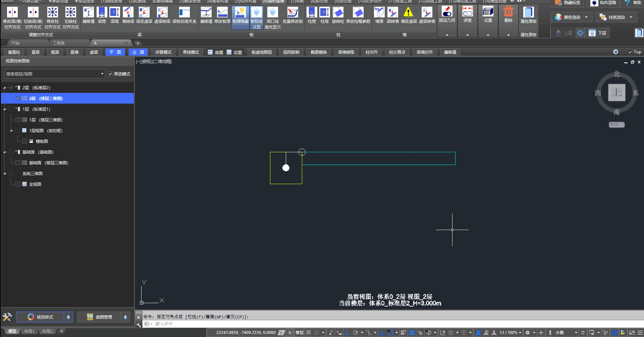644x337 pixels.
Task: Uncheck the Top checkbox
Action: coord(630,52)
